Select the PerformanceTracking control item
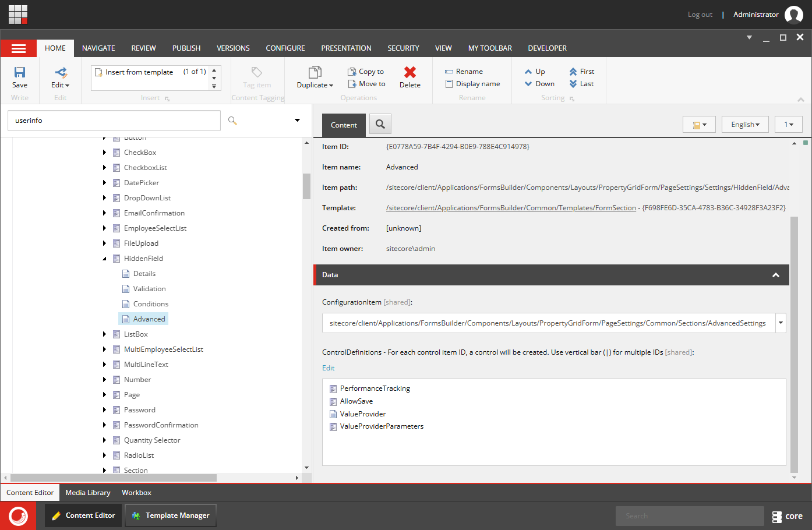 coord(370,388)
